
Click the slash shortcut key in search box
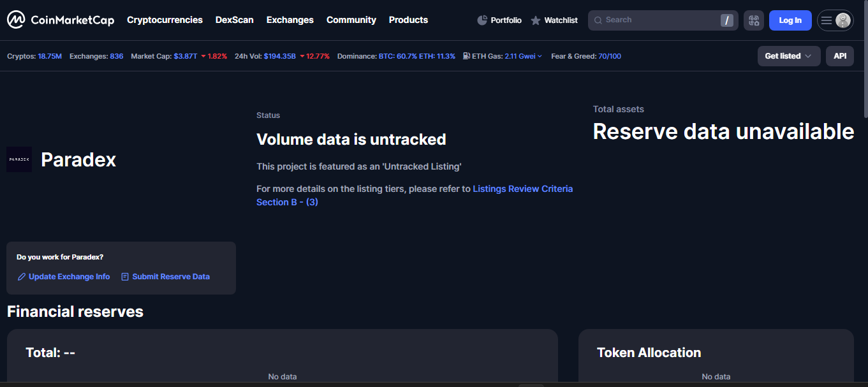point(727,20)
